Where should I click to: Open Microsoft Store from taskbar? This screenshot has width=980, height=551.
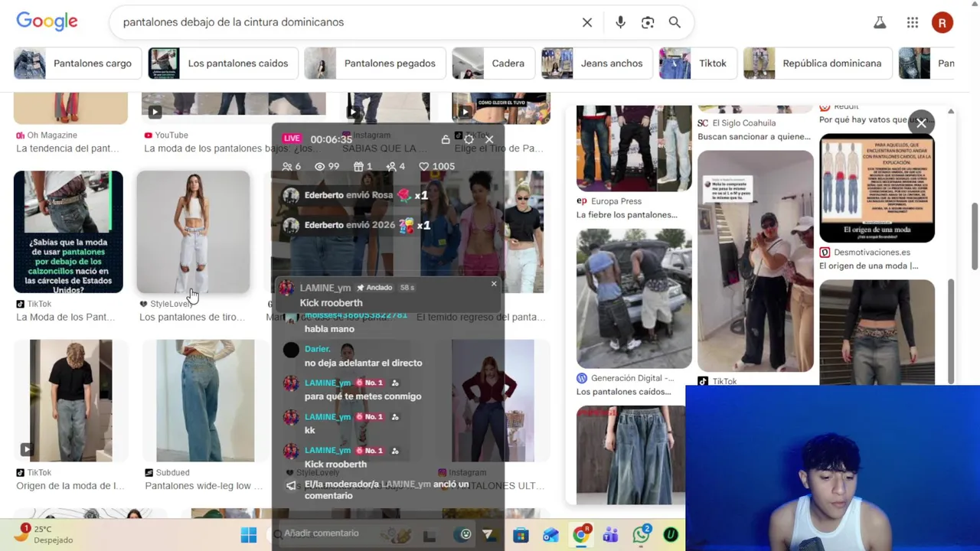(521, 535)
